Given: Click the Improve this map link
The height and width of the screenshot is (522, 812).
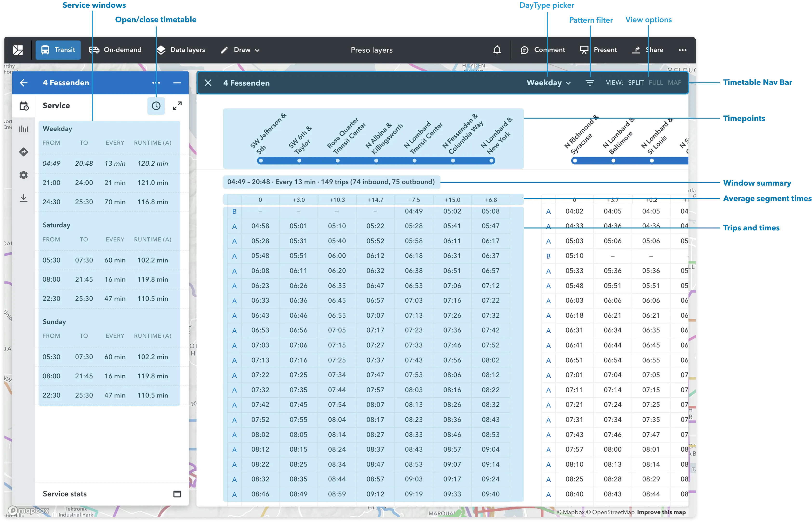Looking at the screenshot, I should (661, 512).
